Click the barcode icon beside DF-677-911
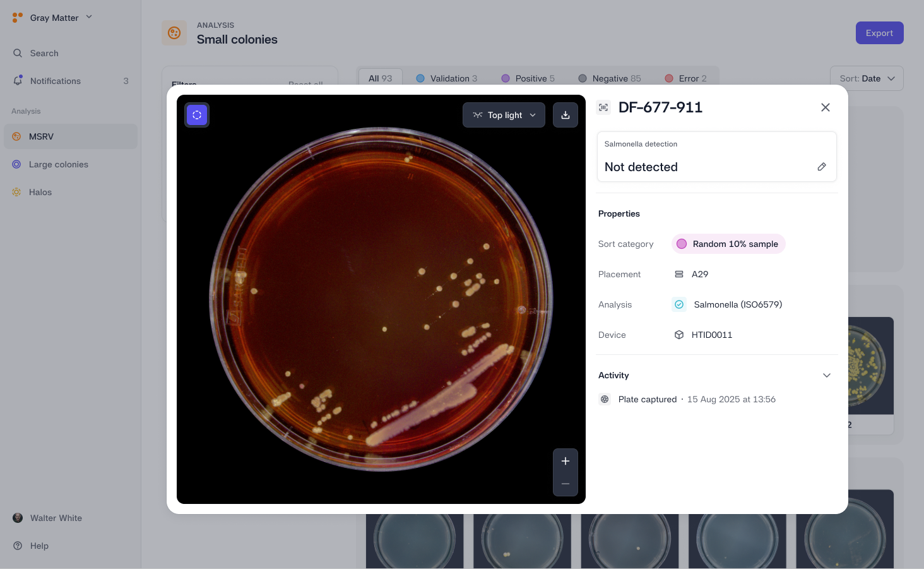 (x=603, y=107)
